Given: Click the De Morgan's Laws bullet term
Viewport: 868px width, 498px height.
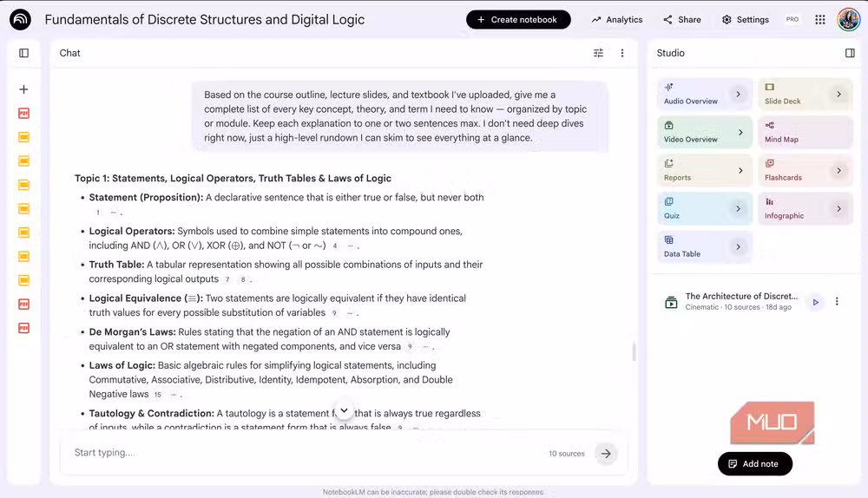Looking at the screenshot, I should [x=132, y=332].
